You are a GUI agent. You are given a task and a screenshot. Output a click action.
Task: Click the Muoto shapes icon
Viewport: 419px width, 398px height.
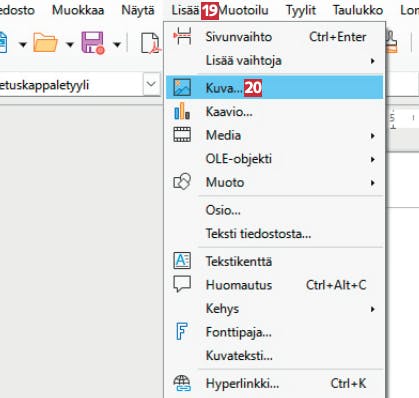182,182
